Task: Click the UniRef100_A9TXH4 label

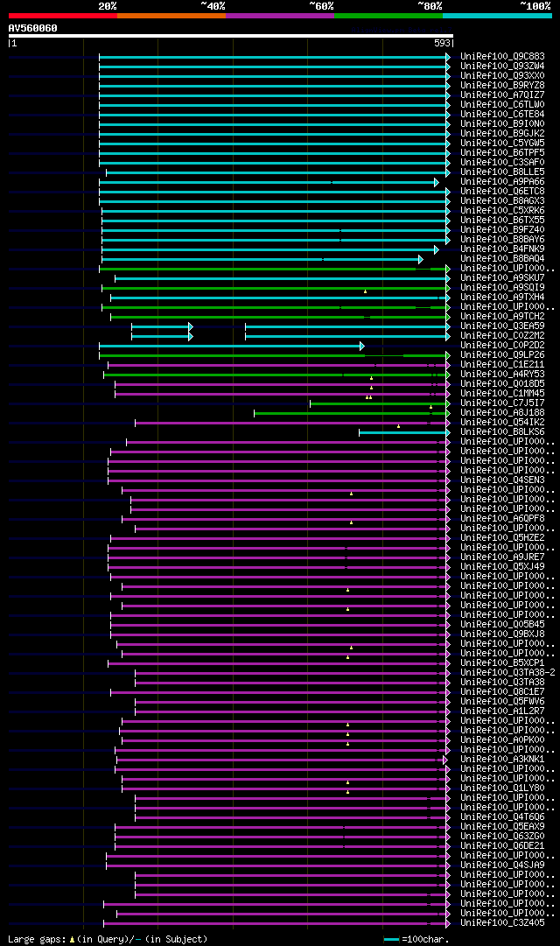Action: [502, 298]
